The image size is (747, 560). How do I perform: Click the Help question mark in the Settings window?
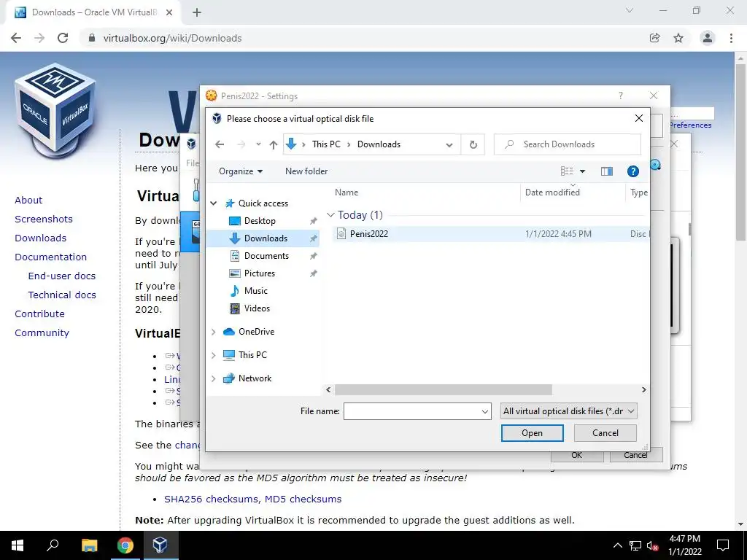pos(620,96)
